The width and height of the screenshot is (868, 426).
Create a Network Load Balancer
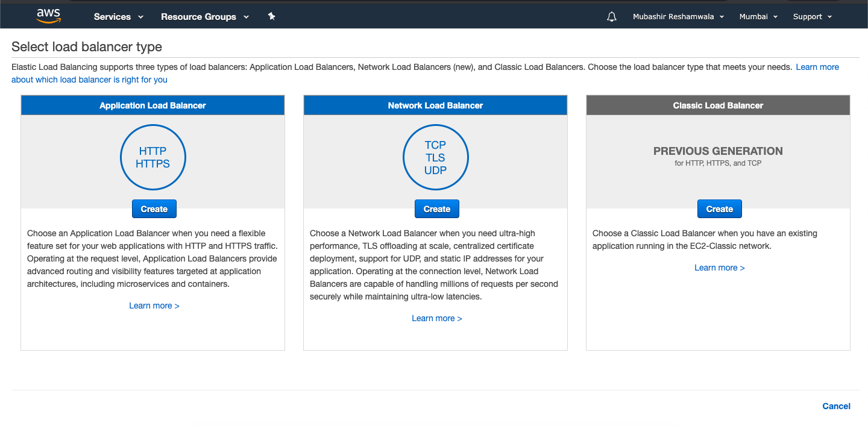pos(437,209)
